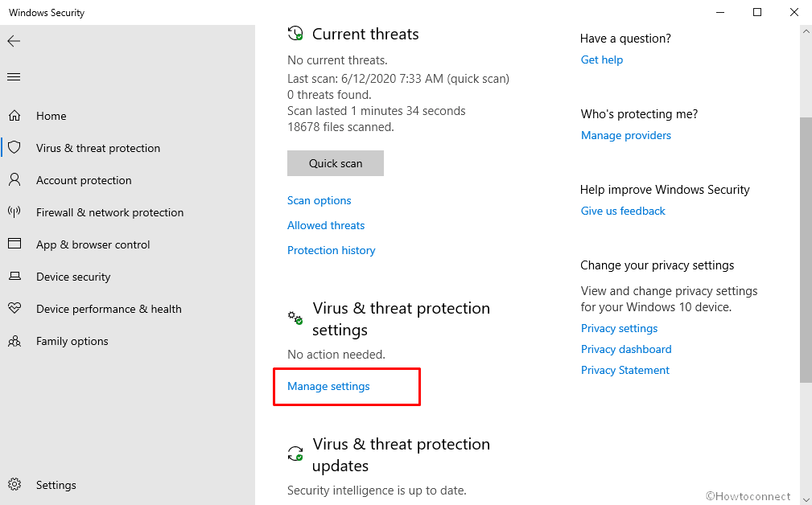
Task: Open the Manage providers link
Action: [625, 135]
